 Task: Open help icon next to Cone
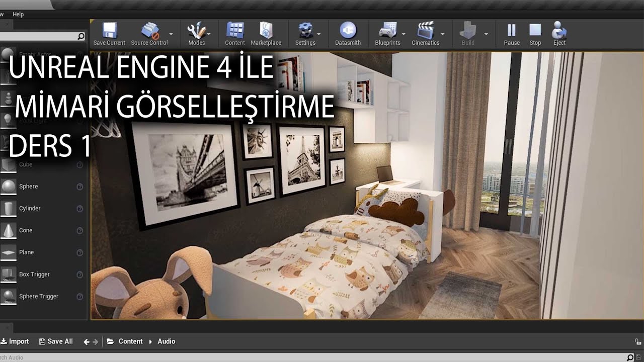pos(79,231)
